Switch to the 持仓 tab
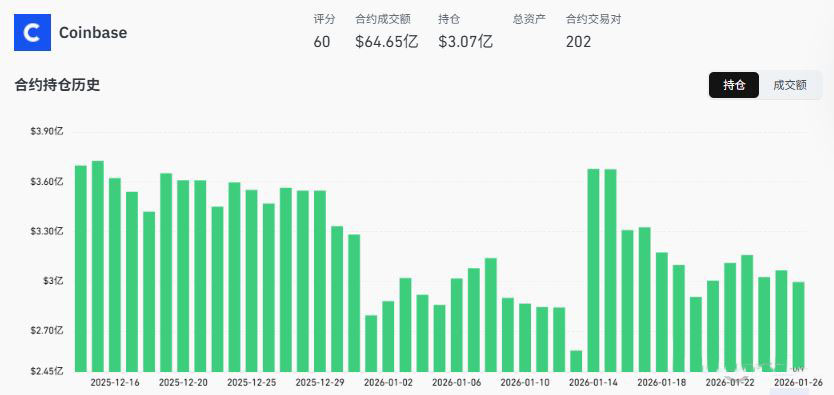This screenshot has height=395, width=834. [733, 85]
